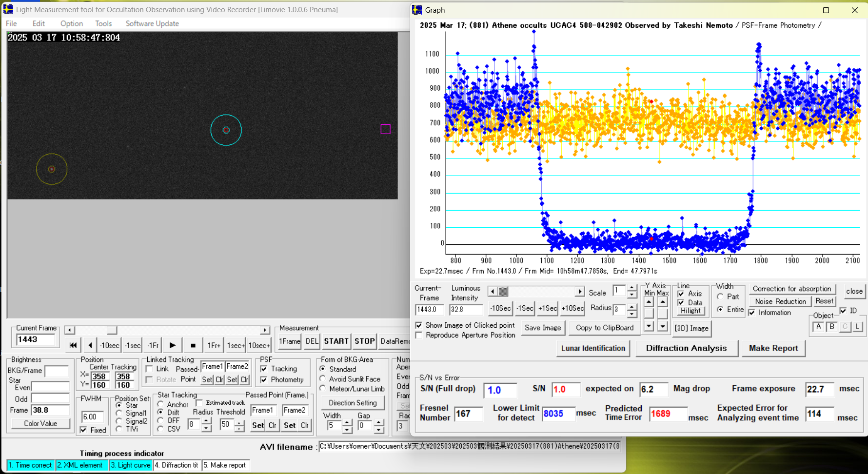Increase Scale value with up stepper

(631, 288)
